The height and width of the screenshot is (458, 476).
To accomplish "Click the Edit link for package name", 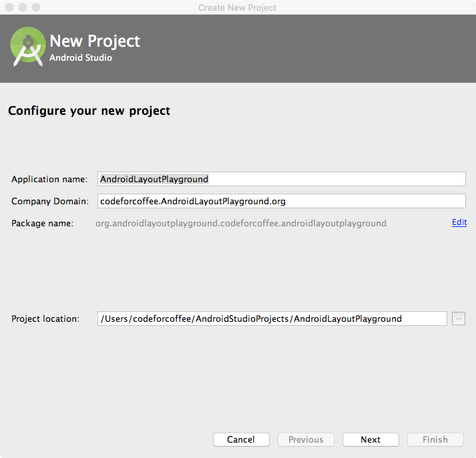I will [459, 222].
